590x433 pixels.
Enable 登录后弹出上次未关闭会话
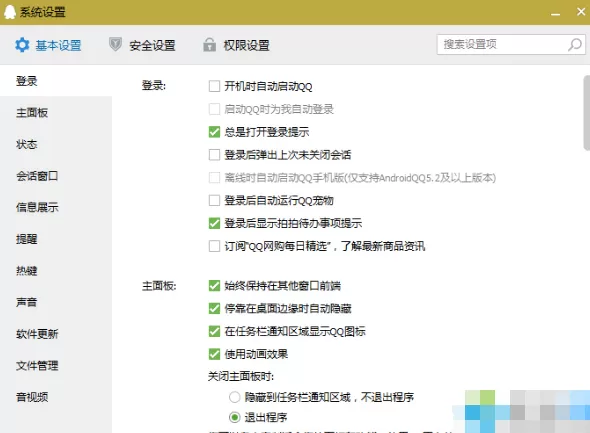point(214,155)
